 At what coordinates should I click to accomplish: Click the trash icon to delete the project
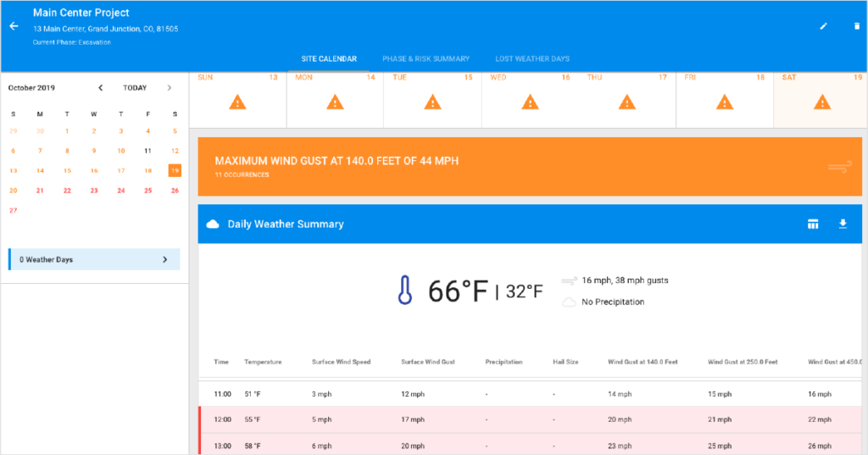click(856, 26)
